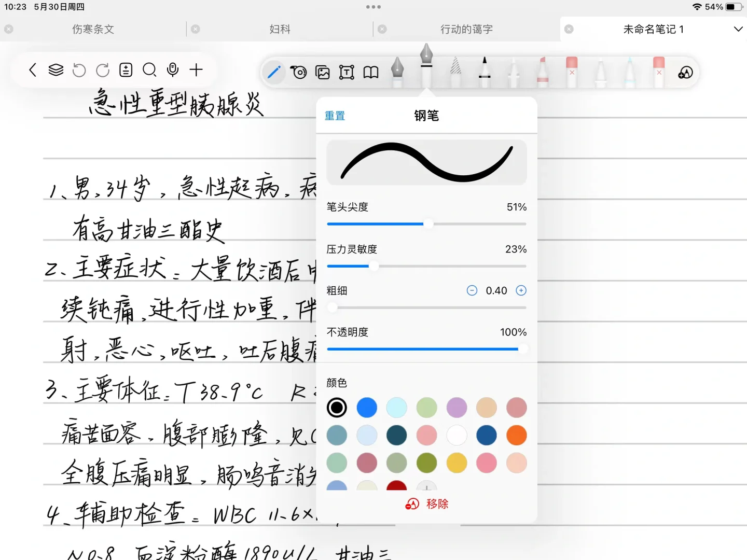
Task: Switch to reading mode with book icon
Action: pos(370,73)
